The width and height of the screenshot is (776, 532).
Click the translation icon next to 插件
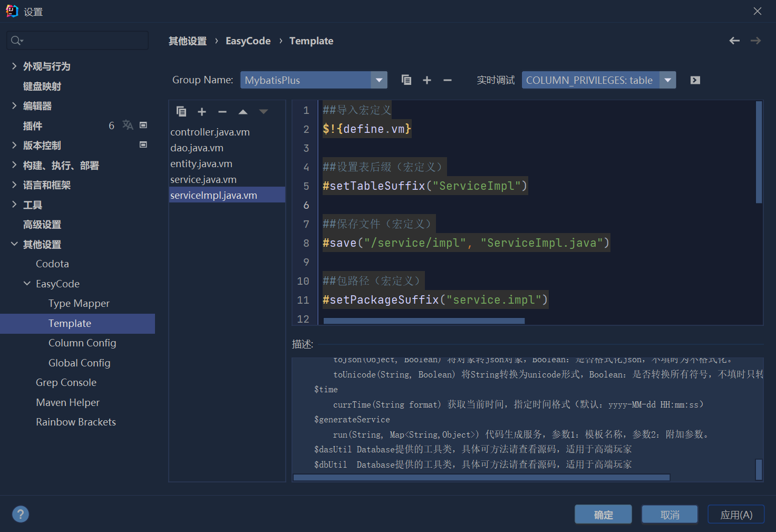[128, 125]
